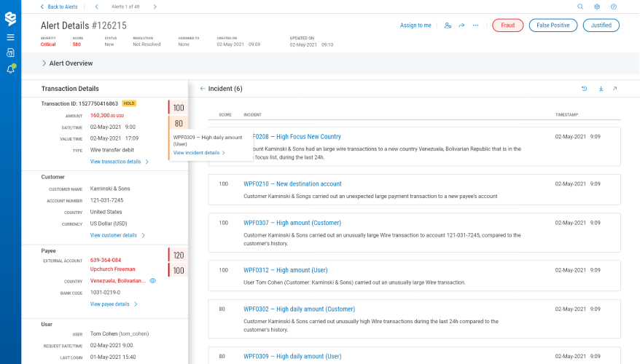The height and width of the screenshot is (364, 640).
Task: Click Back to Alerts link
Action: tap(58, 7)
